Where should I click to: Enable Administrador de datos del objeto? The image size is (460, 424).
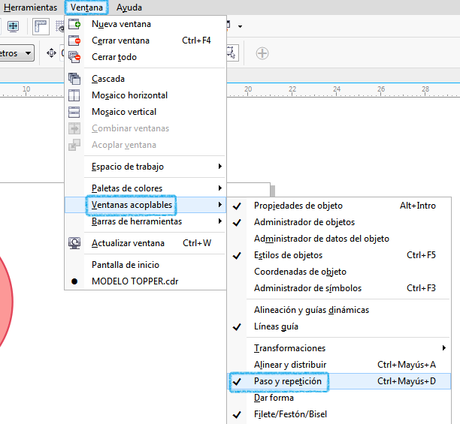pyautogui.click(x=339, y=239)
